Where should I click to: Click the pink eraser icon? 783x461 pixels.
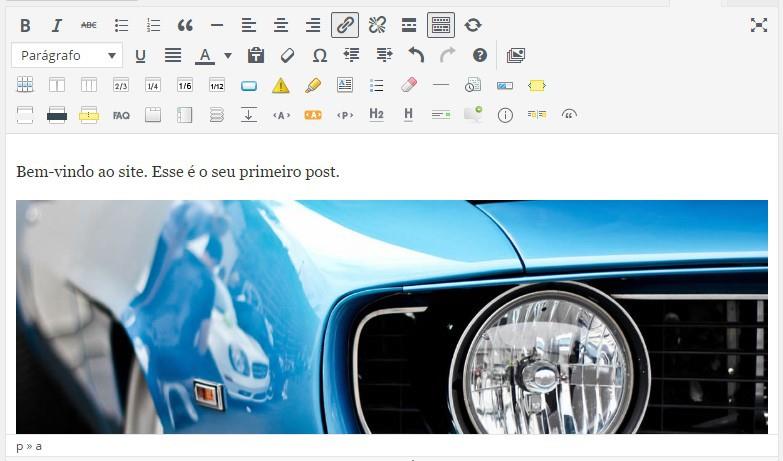point(408,85)
